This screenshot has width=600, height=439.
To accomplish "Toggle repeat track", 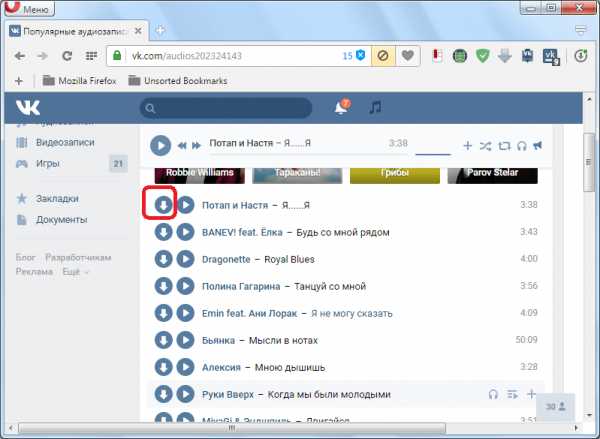I will pos(504,146).
